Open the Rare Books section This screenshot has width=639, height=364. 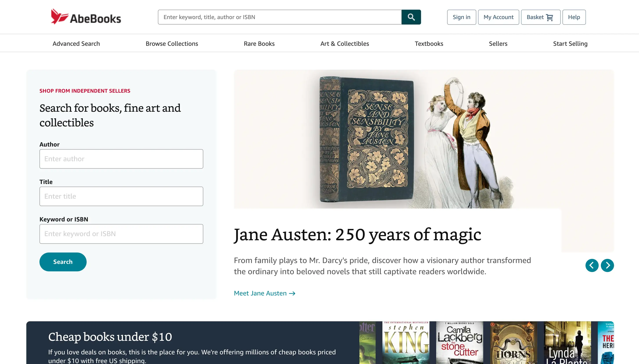(x=259, y=44)
